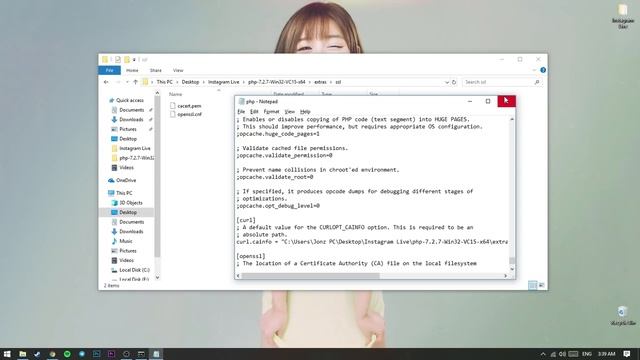The image size is (640, 360).
Task: Open Notepad's Format menu
Action: (x=271, y=111)
